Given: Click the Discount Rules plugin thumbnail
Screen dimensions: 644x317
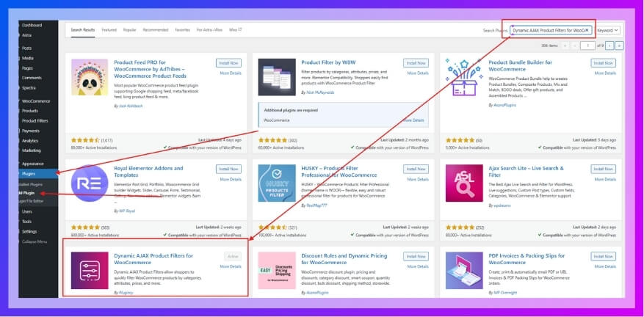Looking at the screenshot, I should pyautogui.click(x=277, y=271).
